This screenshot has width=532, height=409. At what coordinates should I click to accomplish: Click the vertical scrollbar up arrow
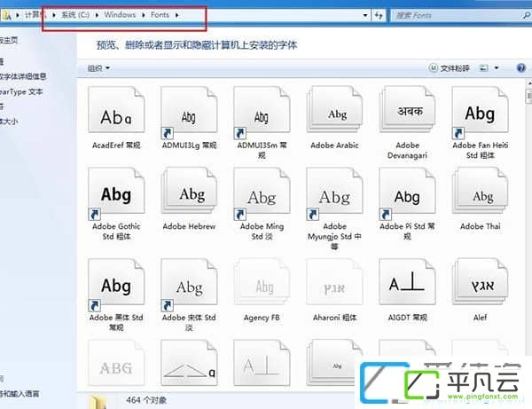point(529,83)
